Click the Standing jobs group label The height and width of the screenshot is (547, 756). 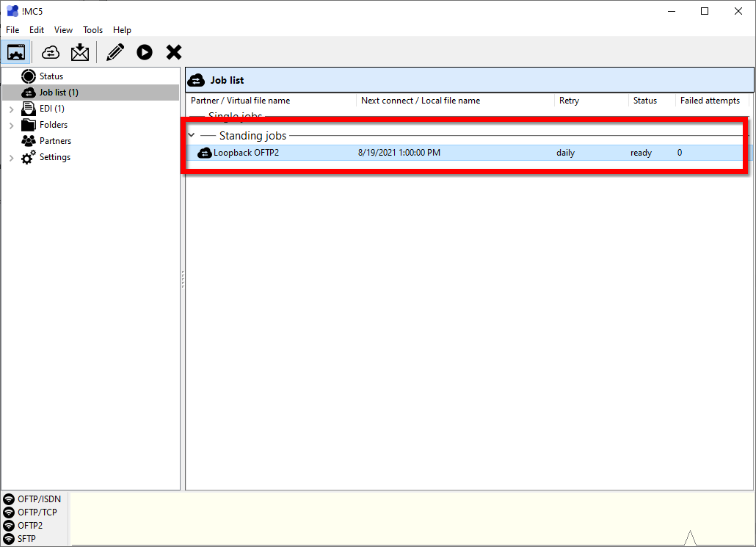tap(252, 136)
